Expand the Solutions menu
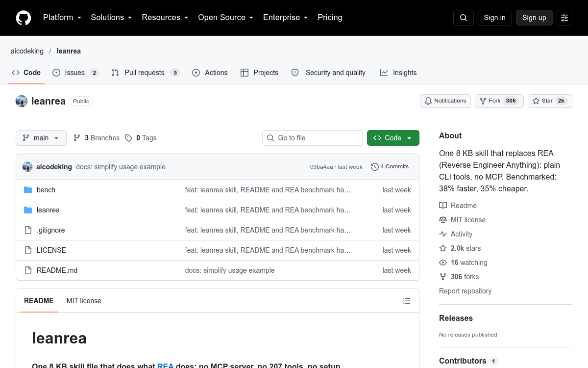Viewport: 588px width, 368px height. click(111, 18)
